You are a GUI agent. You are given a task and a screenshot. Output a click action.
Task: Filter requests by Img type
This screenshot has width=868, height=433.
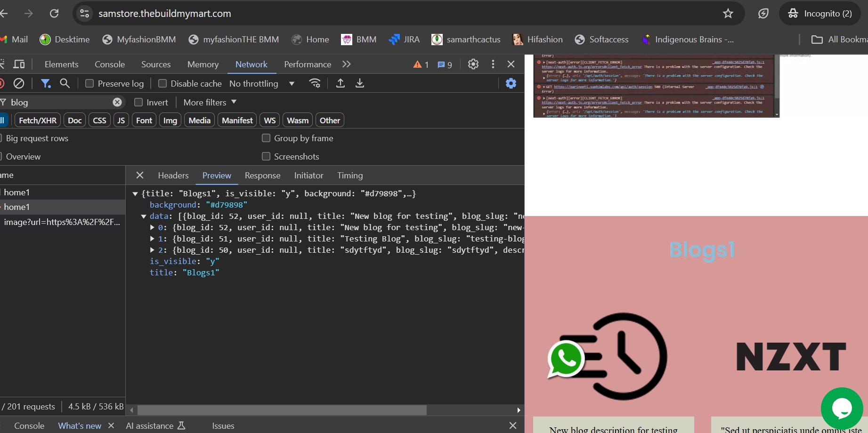(x=170, y=120)
